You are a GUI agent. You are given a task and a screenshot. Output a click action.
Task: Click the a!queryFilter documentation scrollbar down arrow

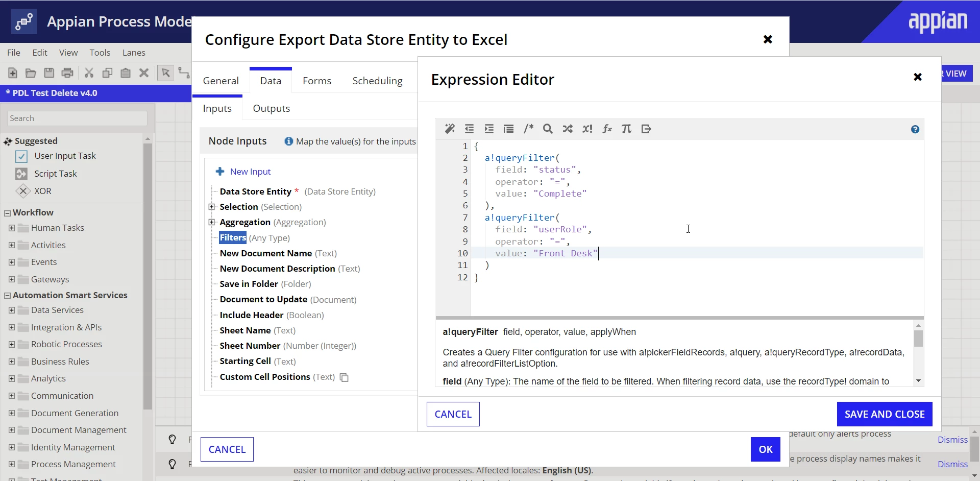click(x=918, y=381)
